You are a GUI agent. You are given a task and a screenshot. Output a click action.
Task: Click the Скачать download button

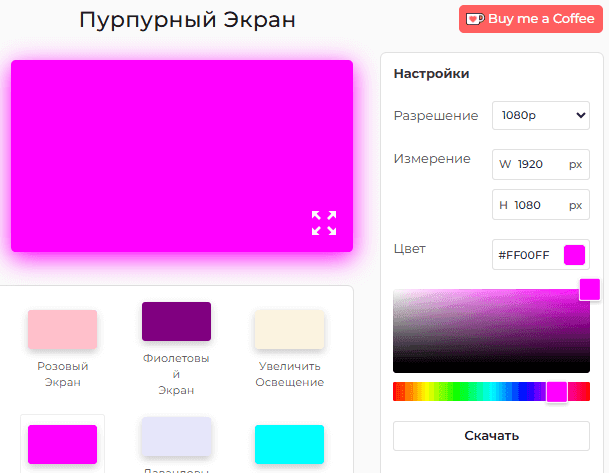(491, 436)
